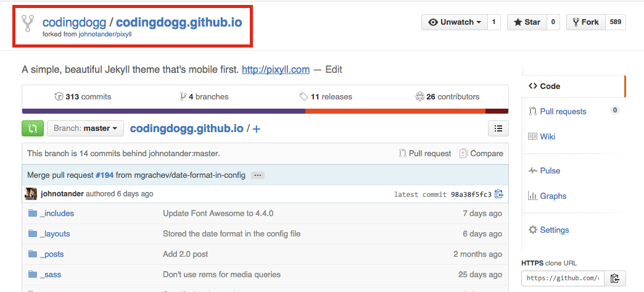Open commit 'Update Font Awesome to 4.4.0'
The height and width of the screenshot is (292, 644).
218,213
